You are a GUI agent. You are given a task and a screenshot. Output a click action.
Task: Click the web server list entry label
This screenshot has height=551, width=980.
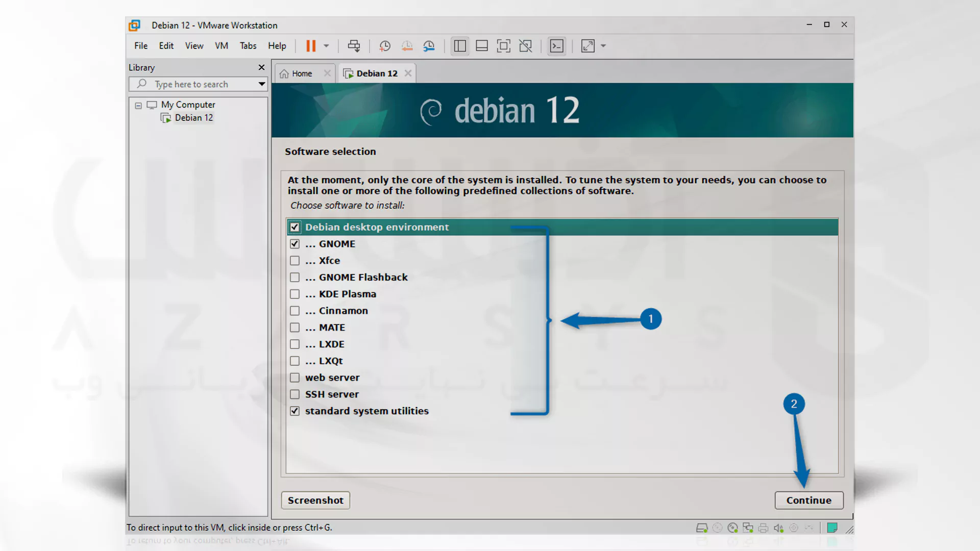[332, 378]
